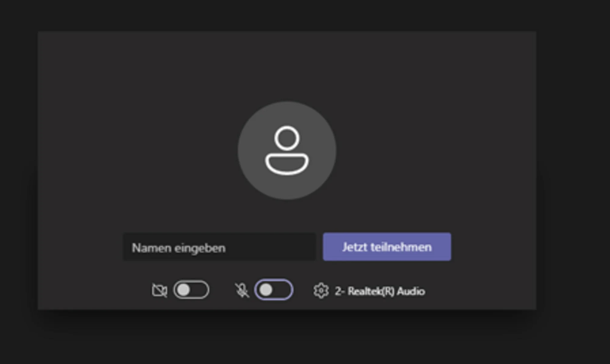The image size is (610, 364).
Task: Select the settings cog beside the audio device
Action: (x=321, y=291)
